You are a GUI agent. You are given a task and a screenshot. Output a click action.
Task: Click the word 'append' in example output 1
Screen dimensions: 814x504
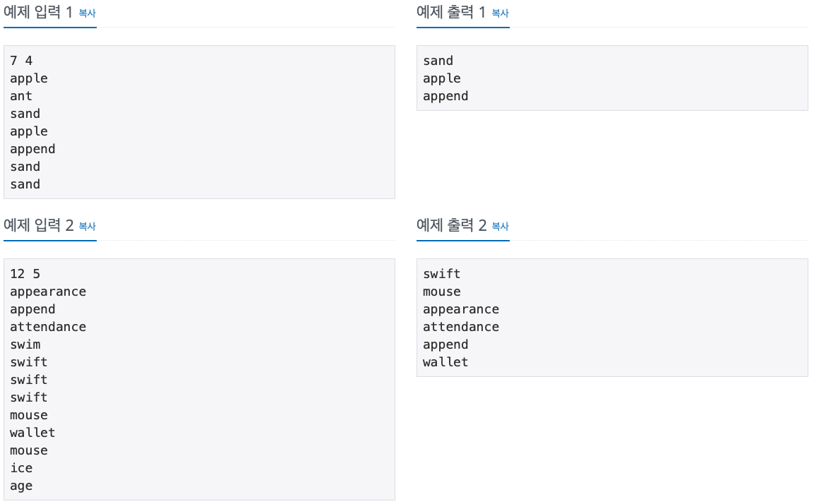(x=445, y=96)
